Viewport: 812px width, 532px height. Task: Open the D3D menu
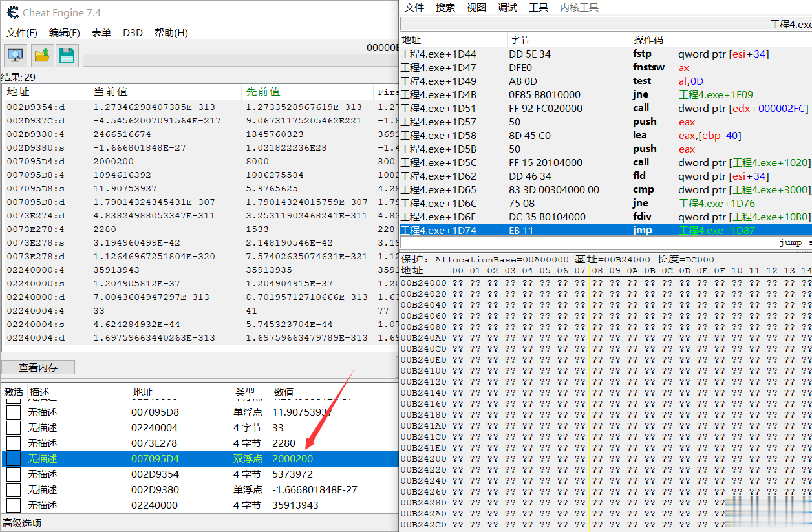(133, 33)
